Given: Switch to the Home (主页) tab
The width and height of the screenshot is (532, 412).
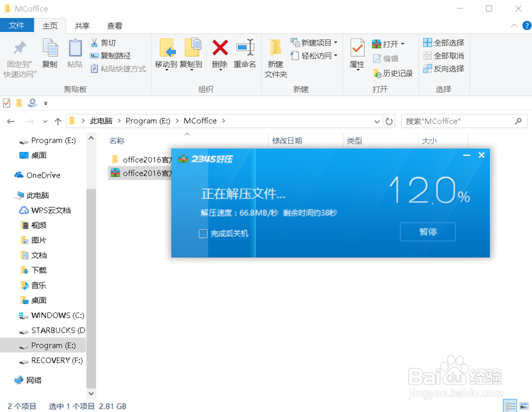Looking at the screenshot, I should 50,26.
